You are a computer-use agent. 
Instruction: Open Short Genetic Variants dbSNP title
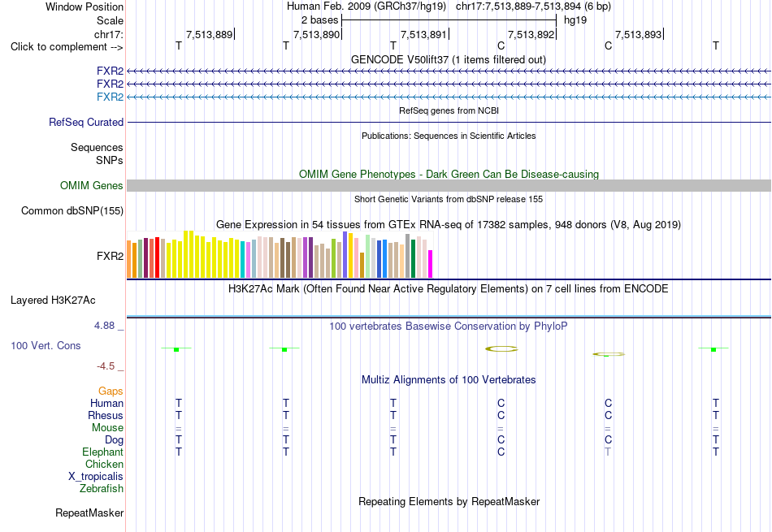tap(449, 199)
